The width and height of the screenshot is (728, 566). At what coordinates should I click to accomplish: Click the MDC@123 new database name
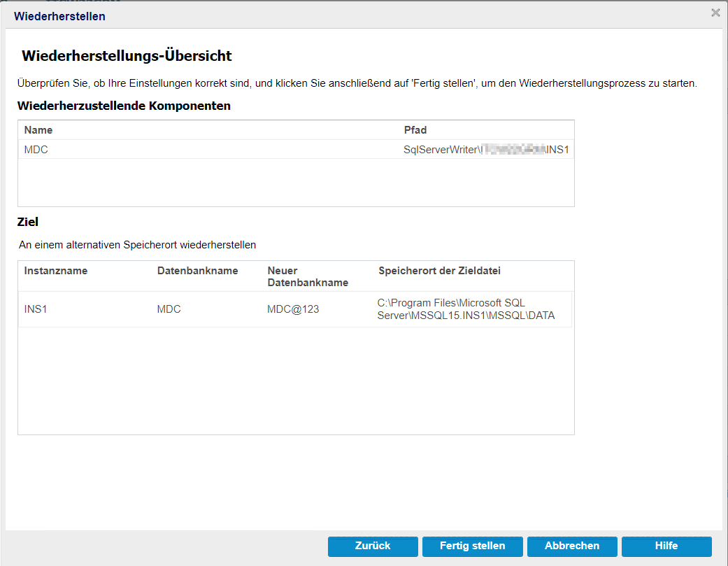point(293,309)
